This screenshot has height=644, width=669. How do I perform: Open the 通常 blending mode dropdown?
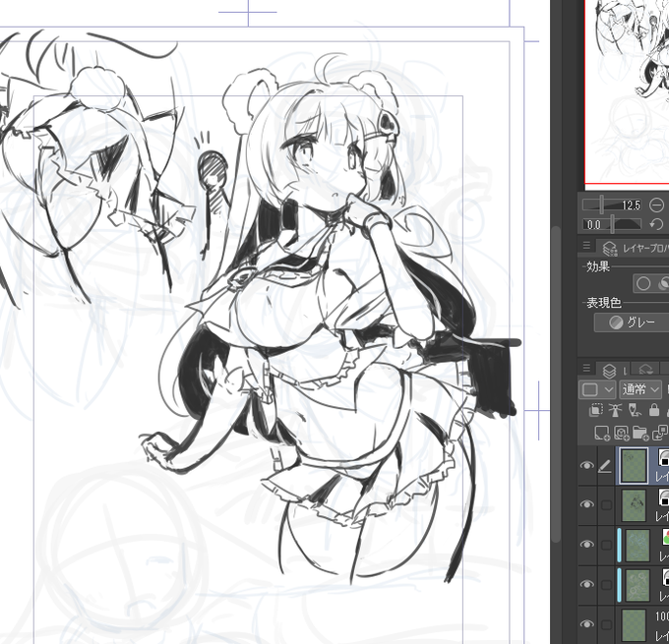640,389
